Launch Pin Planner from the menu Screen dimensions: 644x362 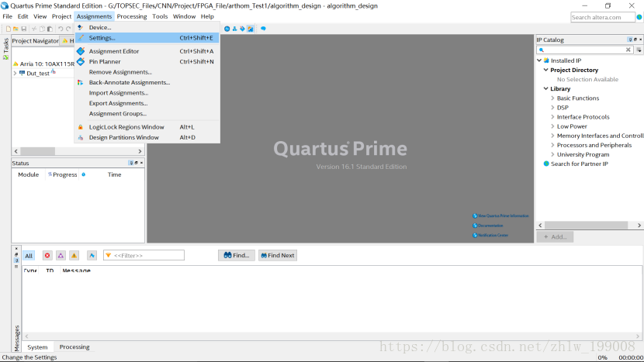(x=147, y=61)
